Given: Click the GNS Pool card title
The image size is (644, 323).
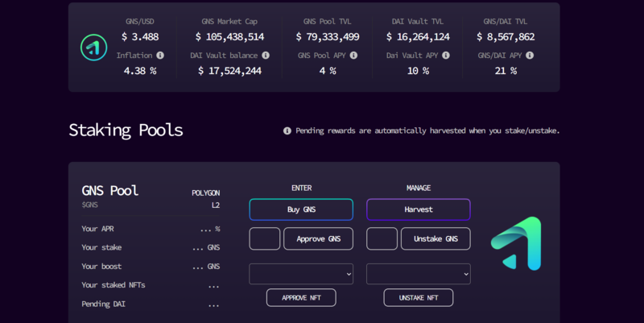Looking at the screenshot, I should pyautogui.click(x=110, y=191).
